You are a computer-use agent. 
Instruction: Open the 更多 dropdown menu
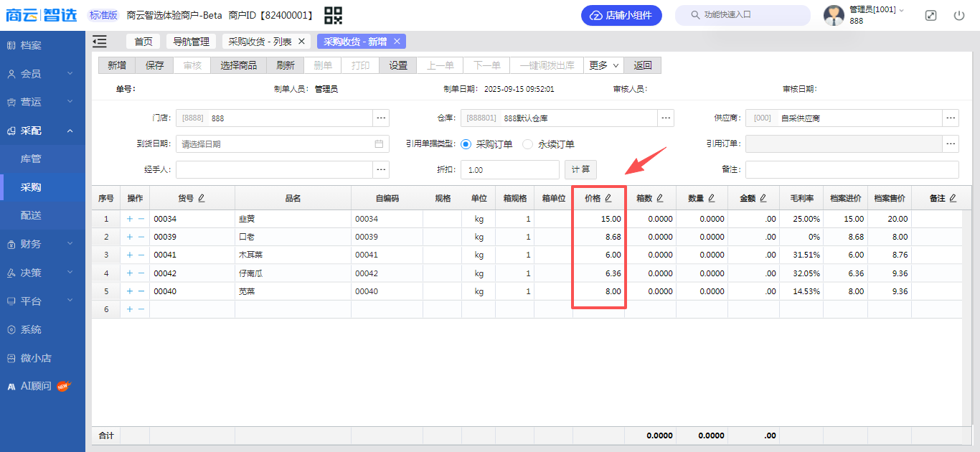click(603, 65)
